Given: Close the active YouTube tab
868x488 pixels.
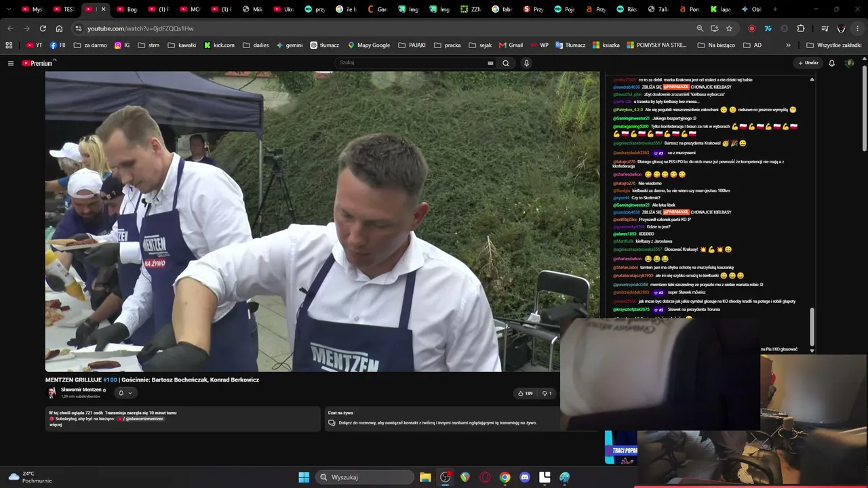Looking at the screenshot, I should (103, 9).
